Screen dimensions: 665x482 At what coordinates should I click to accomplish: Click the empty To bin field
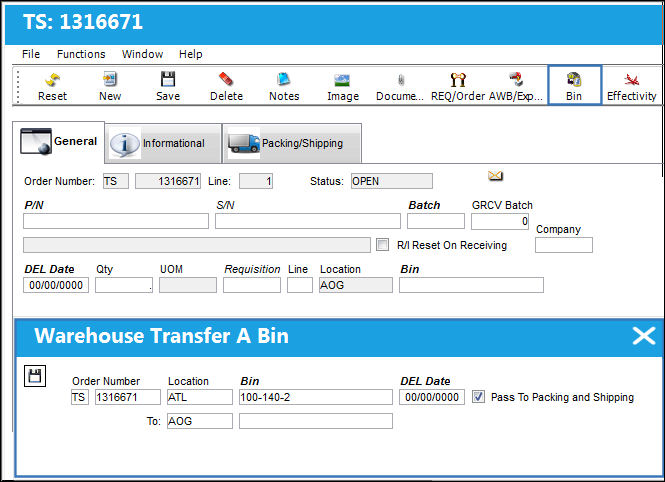coord(316,421)
